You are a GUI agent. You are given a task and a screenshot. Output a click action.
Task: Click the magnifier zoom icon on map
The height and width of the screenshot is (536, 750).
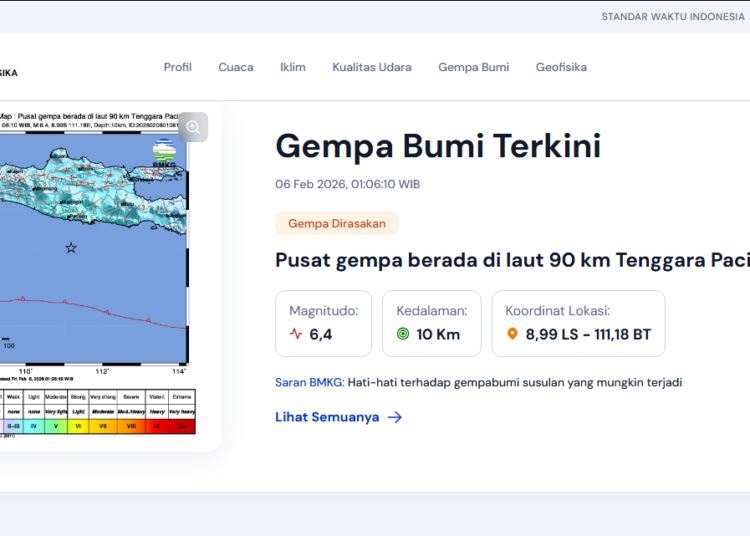(x=193, y=127)
